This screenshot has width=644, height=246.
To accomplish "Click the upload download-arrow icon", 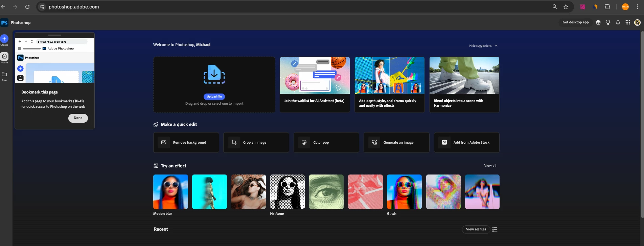I will tap(214, 74).
